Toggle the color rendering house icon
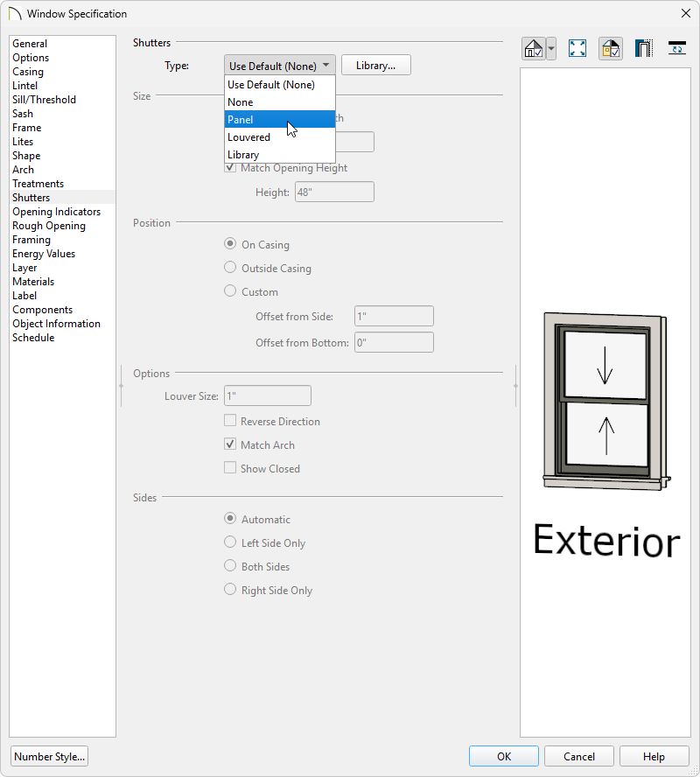The image size is (700, 777). pos(611,49)
